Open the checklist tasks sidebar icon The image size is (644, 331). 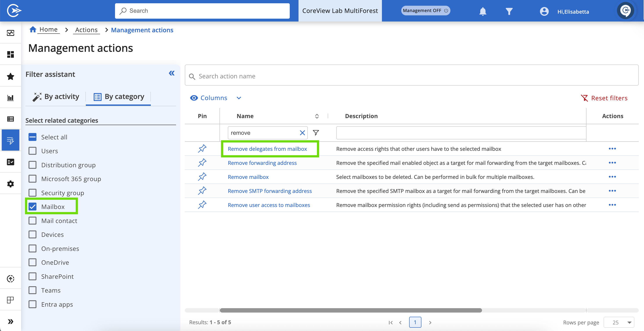[11, 162]
